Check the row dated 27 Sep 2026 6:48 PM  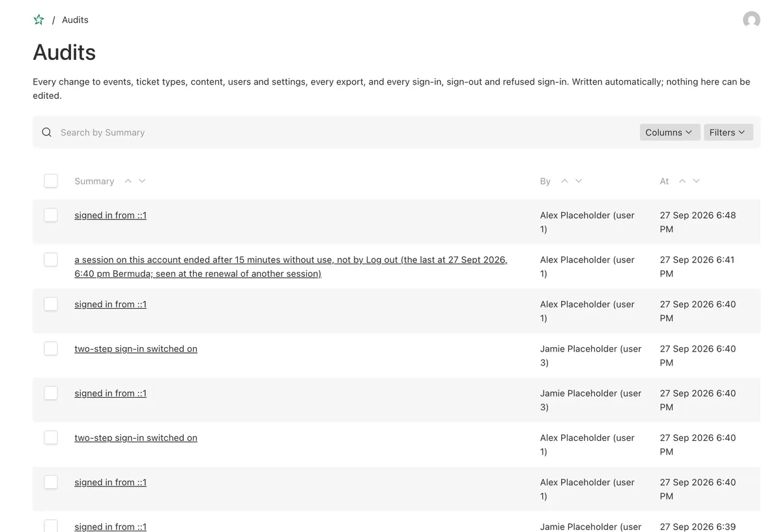coord(51,215)
